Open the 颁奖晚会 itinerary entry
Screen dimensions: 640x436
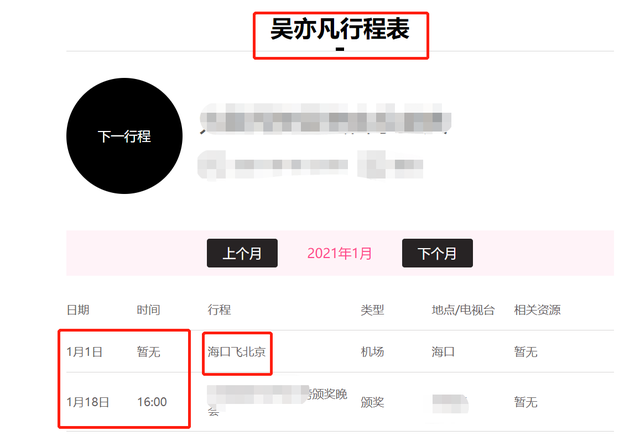277,402
